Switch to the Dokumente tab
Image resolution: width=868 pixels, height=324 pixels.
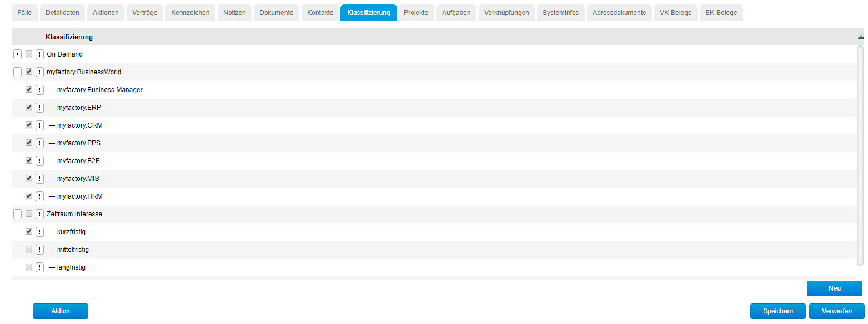click(277, 13)
